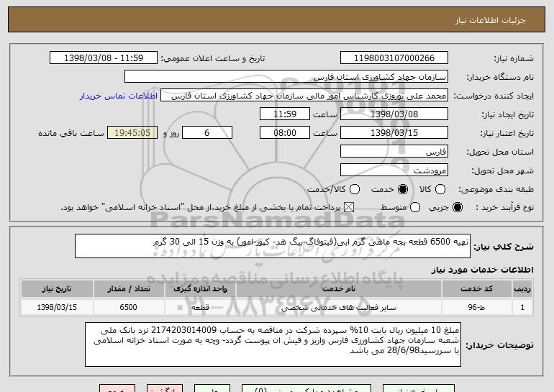Open the اطلاعات تماس خریدار link

(119, 96)
